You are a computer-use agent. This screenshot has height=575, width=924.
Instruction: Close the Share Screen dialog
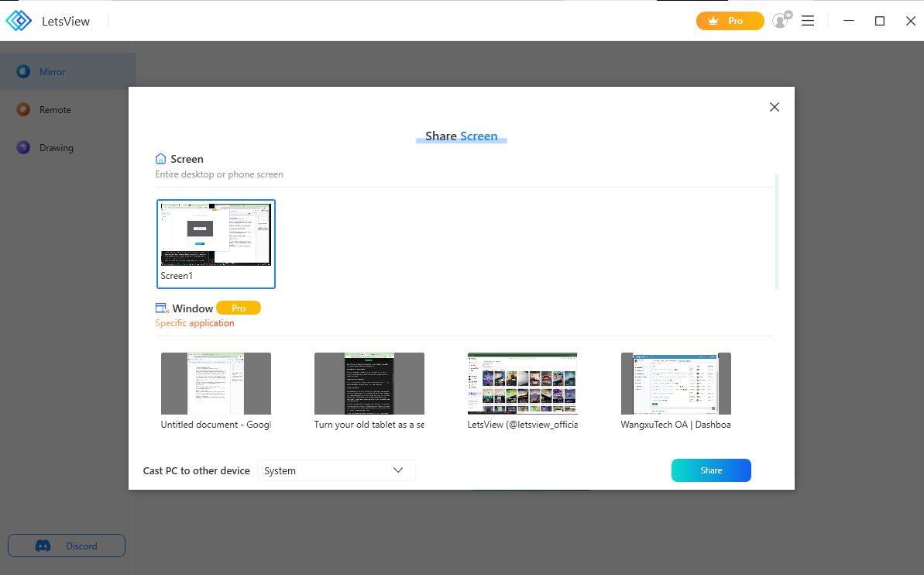pyautogui.click(x=774, y=108)
